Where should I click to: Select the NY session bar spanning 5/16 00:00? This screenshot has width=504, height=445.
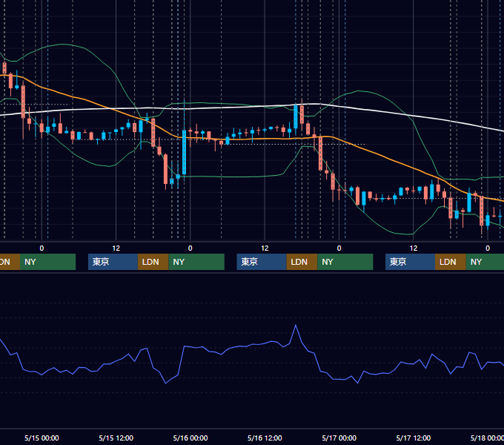coord(196,262)
